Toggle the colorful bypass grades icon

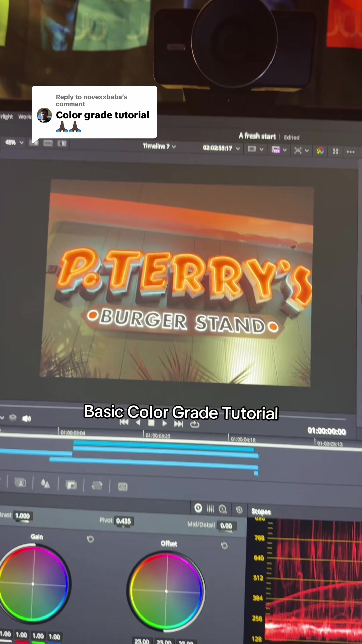click(320, 151)
